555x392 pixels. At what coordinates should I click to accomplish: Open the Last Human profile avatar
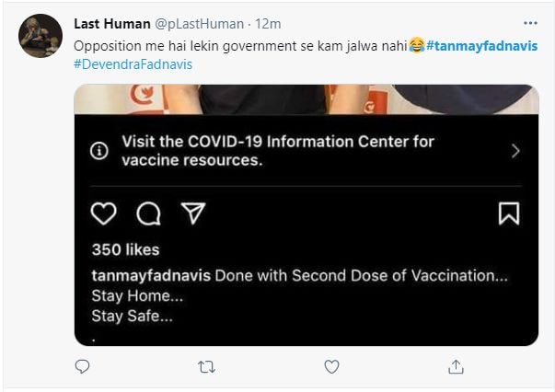[40, 36]
